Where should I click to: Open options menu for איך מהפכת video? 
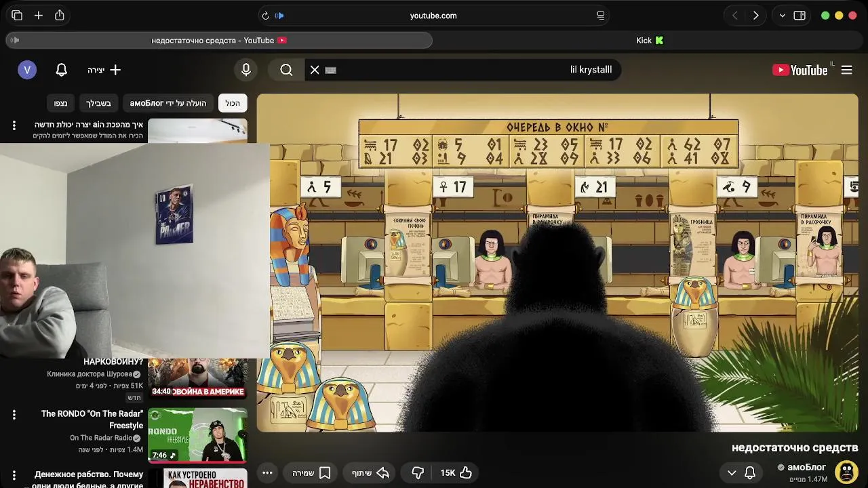pos(14,125)
